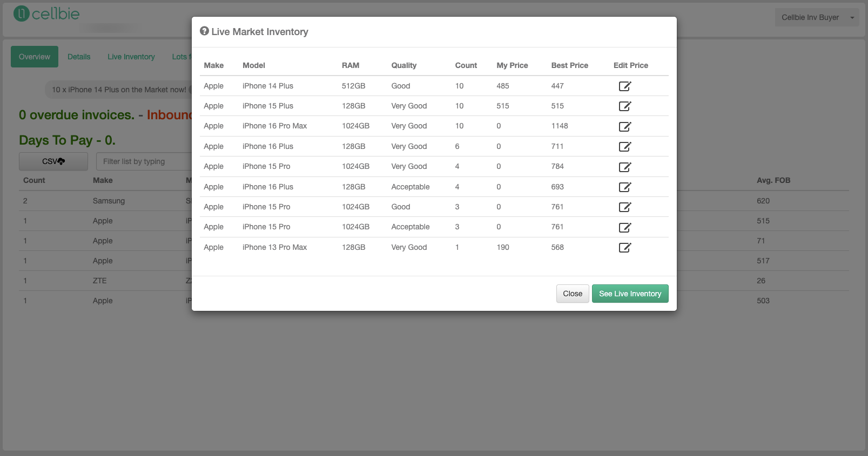Click the help icon beside Live Market Inventory
Screen dimensions: 868x456
point(204,31)
